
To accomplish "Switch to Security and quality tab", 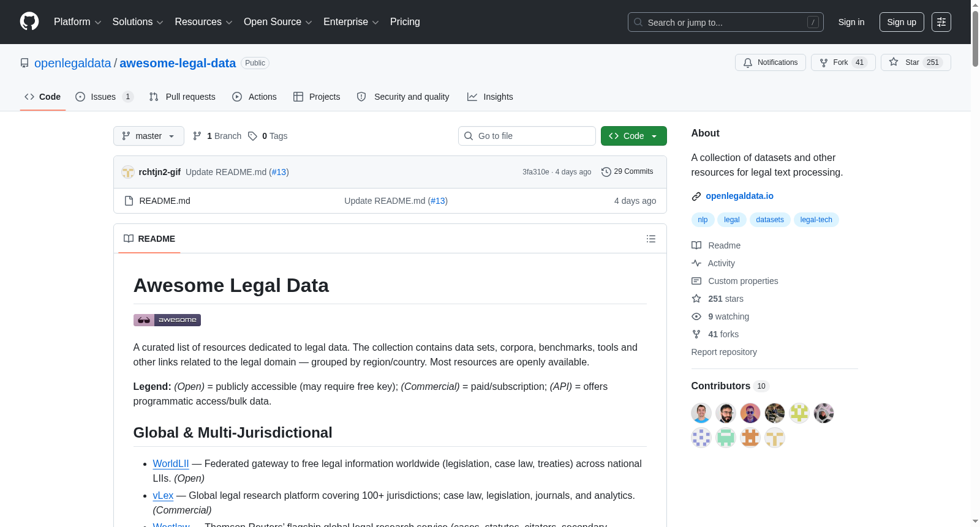I will tap(403, 97).
